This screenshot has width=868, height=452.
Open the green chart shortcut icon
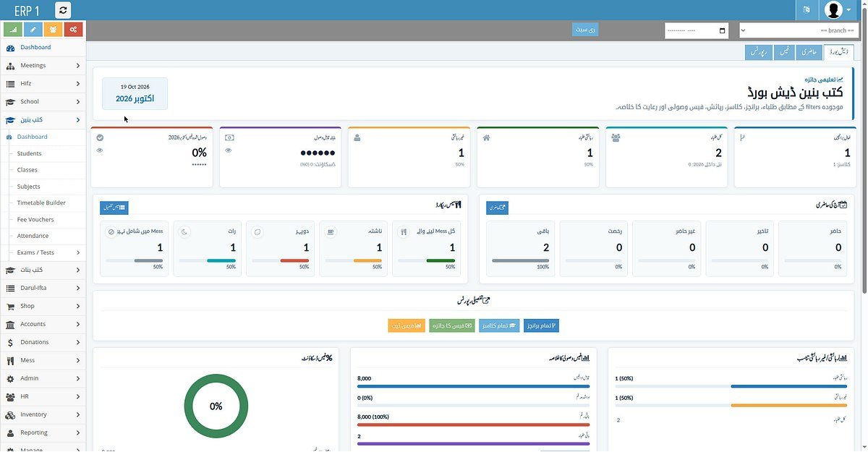pos(14,30)
